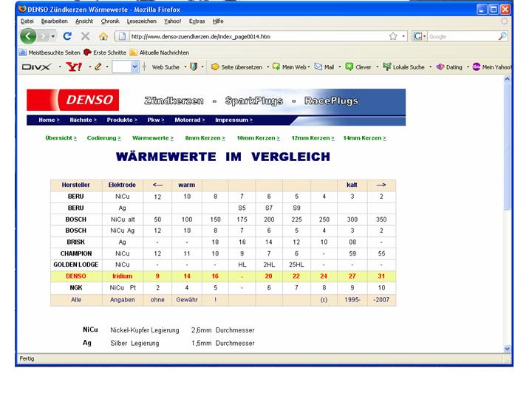Image resolution: width=532 pixels, height=399 pixels.
Task: Open the Codierung > sub-link
Action: 104,138
